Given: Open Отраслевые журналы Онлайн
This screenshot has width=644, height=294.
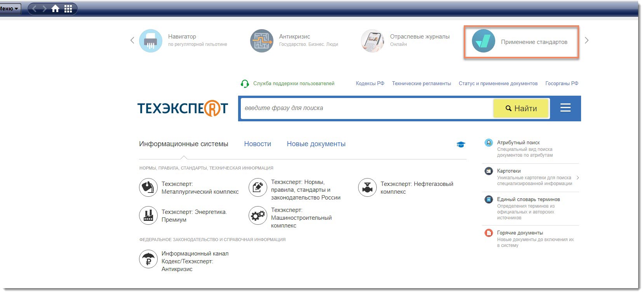Looking at the screenshot, I should click(x=419, y=40).
